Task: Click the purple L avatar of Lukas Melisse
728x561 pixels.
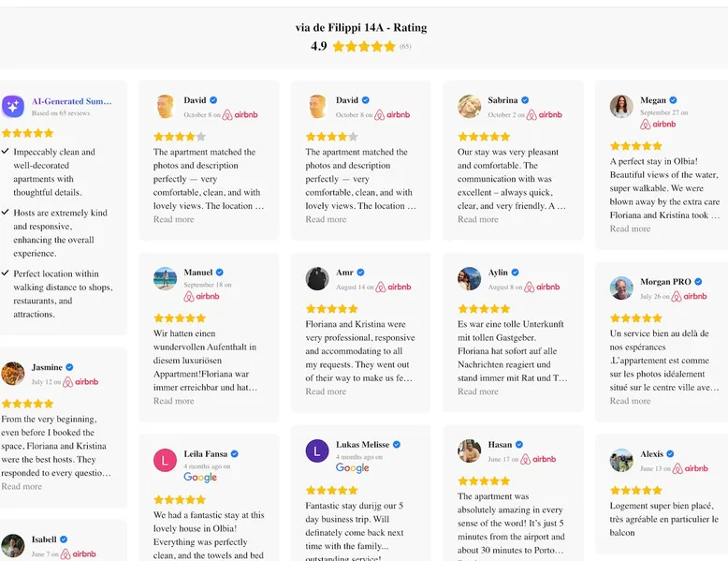Action: 317,450
